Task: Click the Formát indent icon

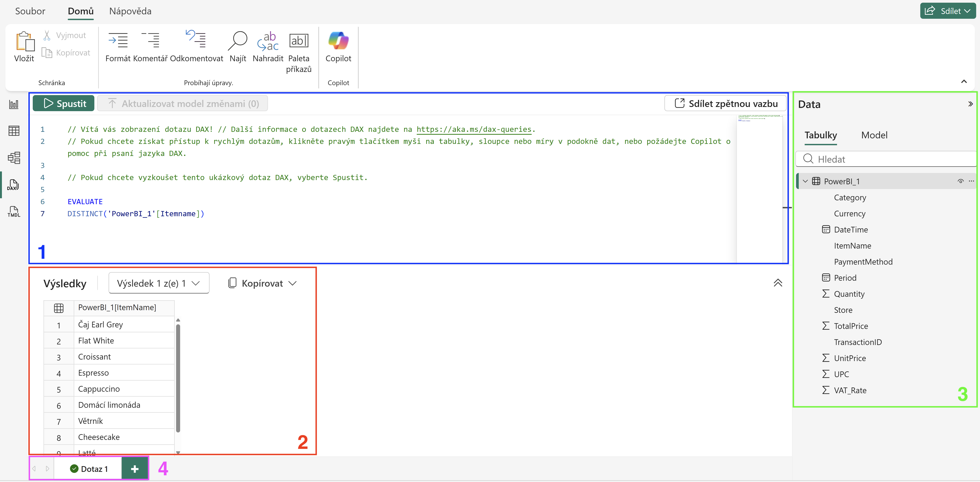Action: (x=118, y=40)
